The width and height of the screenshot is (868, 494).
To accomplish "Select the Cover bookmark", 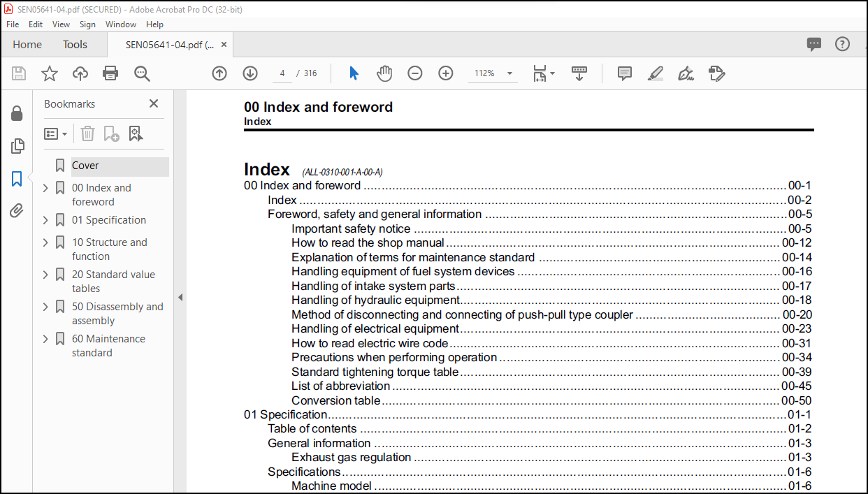I will point(85,166).
